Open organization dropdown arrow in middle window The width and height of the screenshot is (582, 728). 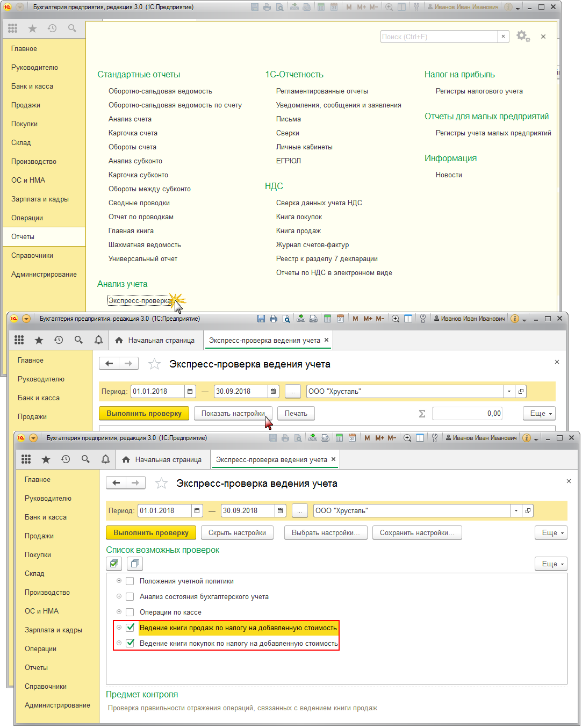pyautogui.click(x=509, y=391)
